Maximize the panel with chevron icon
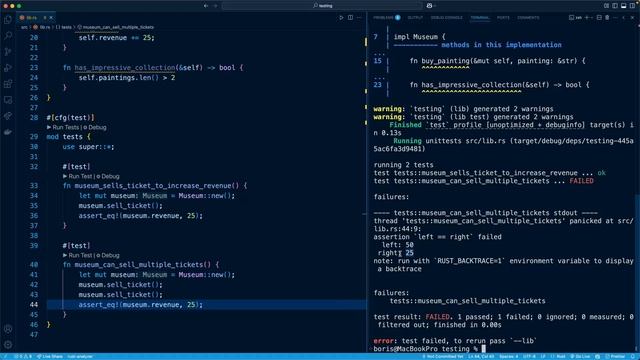The height and width of the screenshot is (360, 640). [x=624, y=18]
